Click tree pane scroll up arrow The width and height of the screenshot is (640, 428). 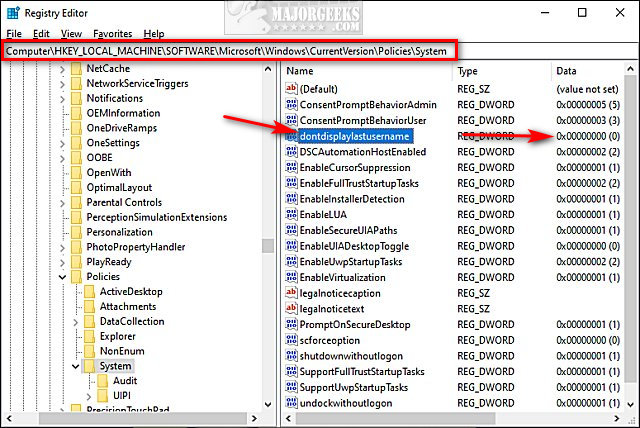click(x=268, y=69)
